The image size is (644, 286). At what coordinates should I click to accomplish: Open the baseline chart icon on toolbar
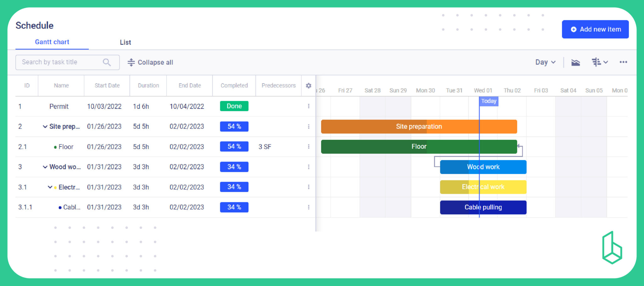[x=575, y=62]
